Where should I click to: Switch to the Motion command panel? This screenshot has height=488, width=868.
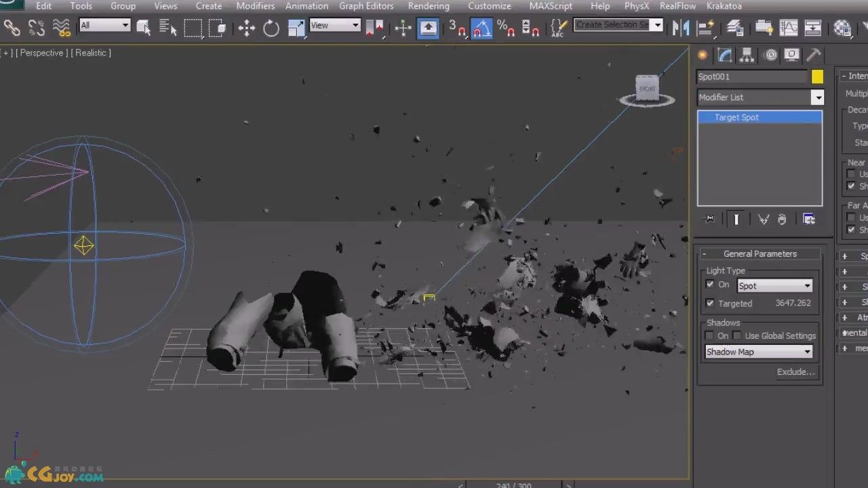point(770,55)
